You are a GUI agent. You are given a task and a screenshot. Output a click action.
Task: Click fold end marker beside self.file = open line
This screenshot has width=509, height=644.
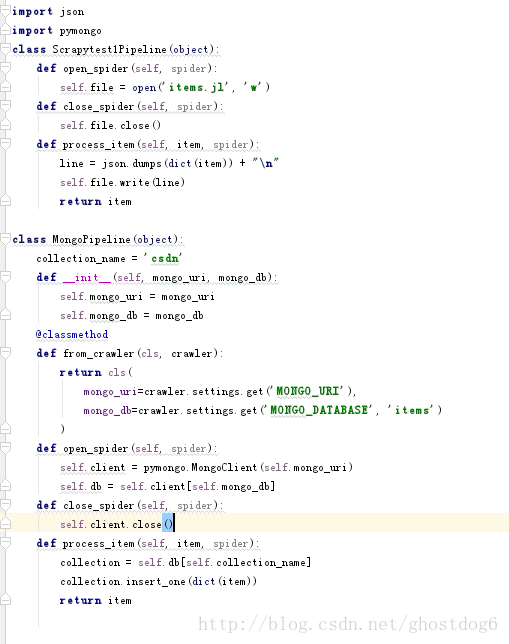click(x=5, y=87)
